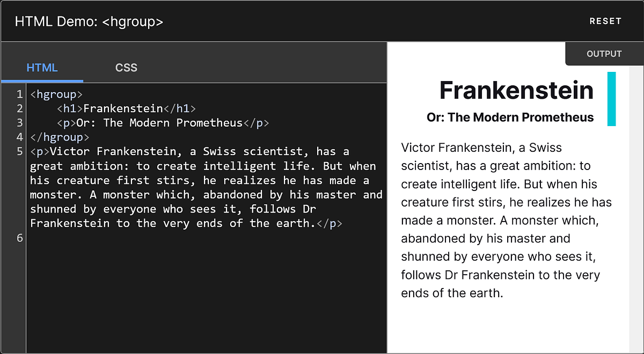Screen dimensions: 644x354
Task: Click the Frankenstein heading in the output
Action: click(516, 90)
